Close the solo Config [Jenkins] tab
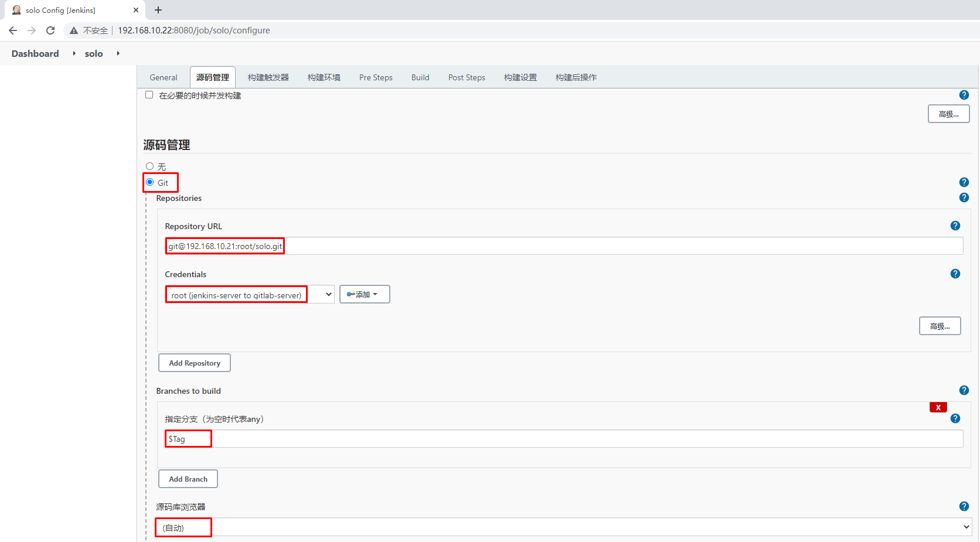The height and width of the screenshot is (542, 980). 136,10
